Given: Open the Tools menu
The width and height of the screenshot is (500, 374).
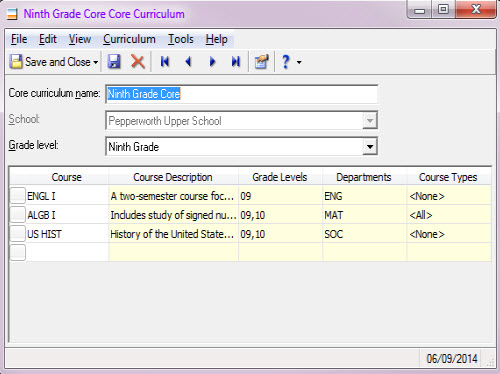Looking at the screenshot, I should (x=180, y=39).
